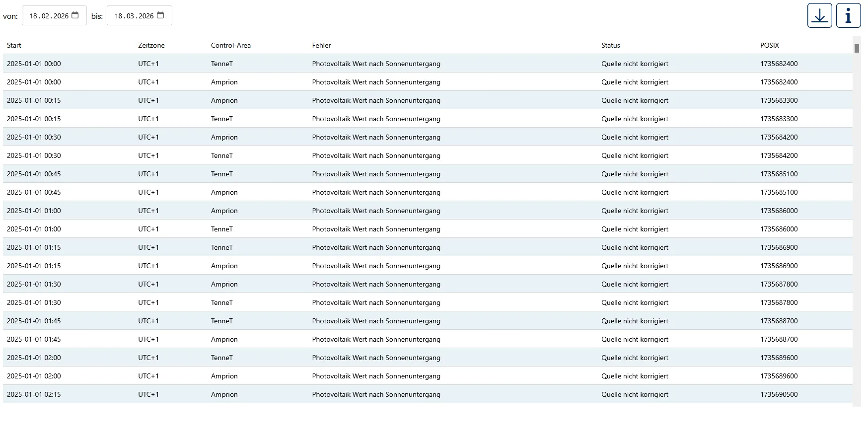Click Quelle nicht korrigiert in Amprion 00:00 row
Viewport: 868px width, 442px height.
pos(635,82)
